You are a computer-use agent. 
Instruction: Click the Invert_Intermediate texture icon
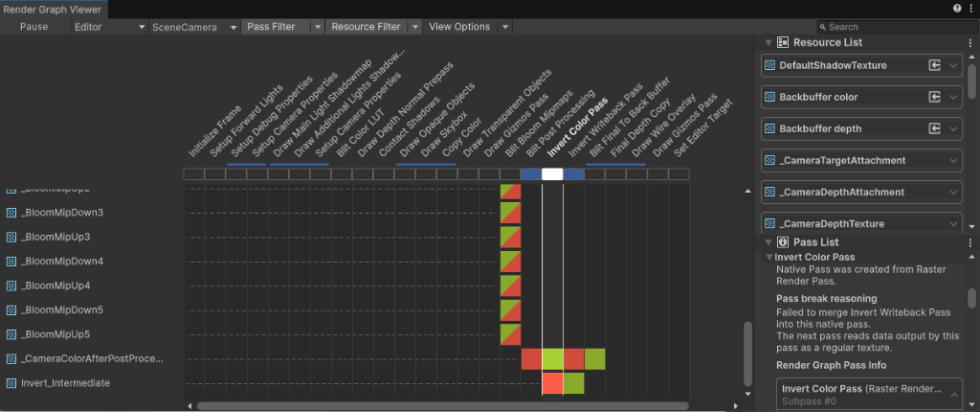(x=11, y=383)
